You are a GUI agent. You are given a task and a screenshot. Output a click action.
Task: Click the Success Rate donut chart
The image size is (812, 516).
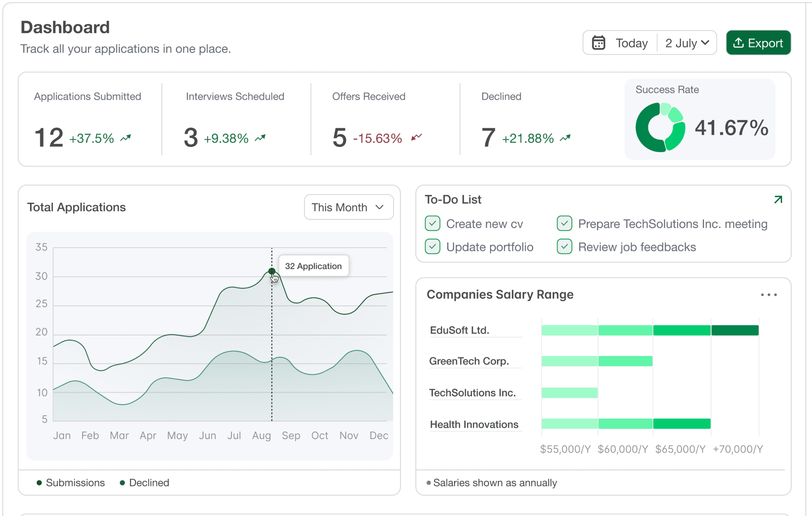pos(660,127)
